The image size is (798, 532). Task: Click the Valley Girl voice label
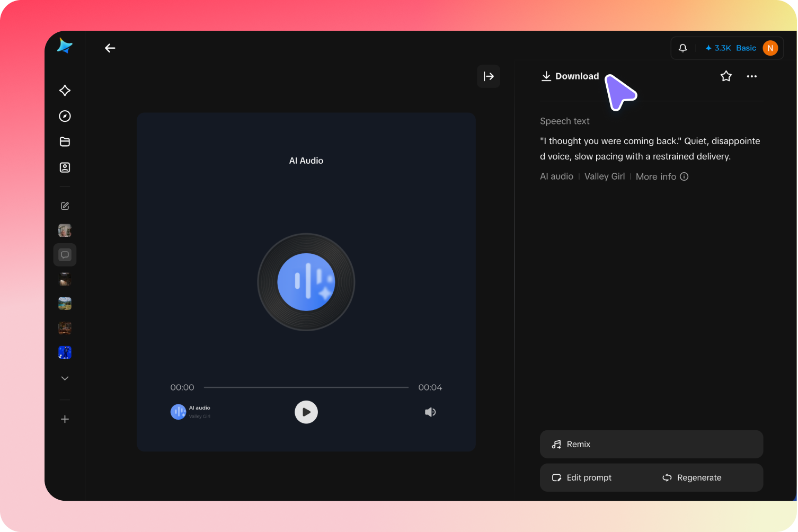coord(605,176)
